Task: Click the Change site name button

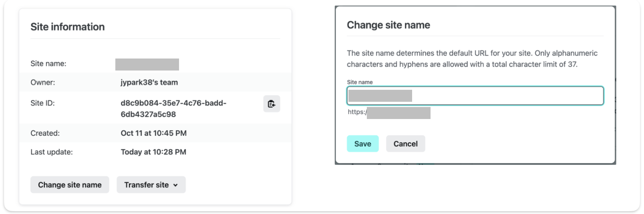Action: click(70, 185)
